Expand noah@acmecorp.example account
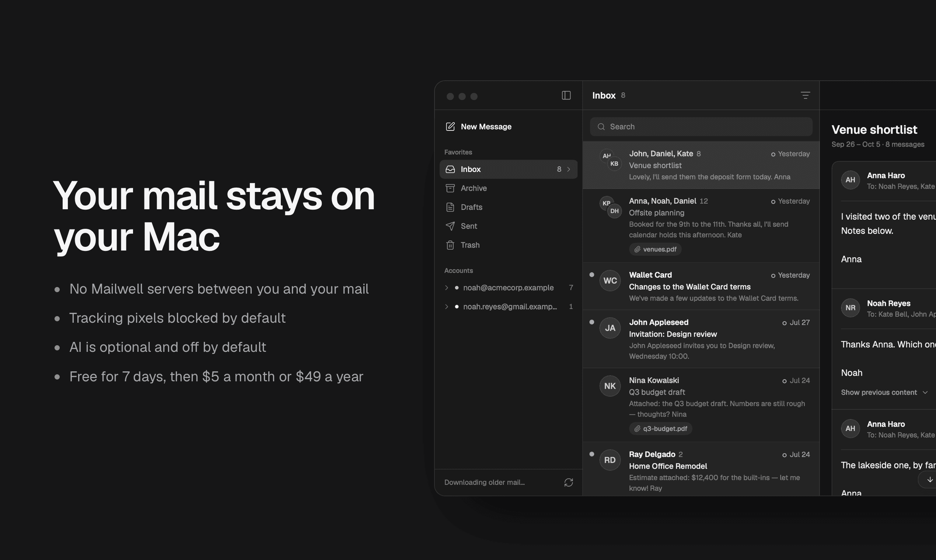The height and width of the screenshot is (560, 936). (x=447, y=287)
